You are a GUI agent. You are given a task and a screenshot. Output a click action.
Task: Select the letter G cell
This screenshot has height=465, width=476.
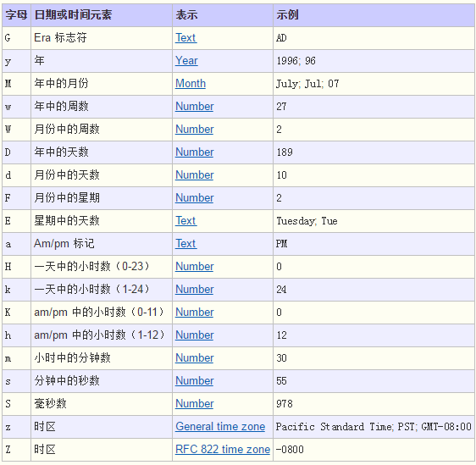(x=16, y=38)
